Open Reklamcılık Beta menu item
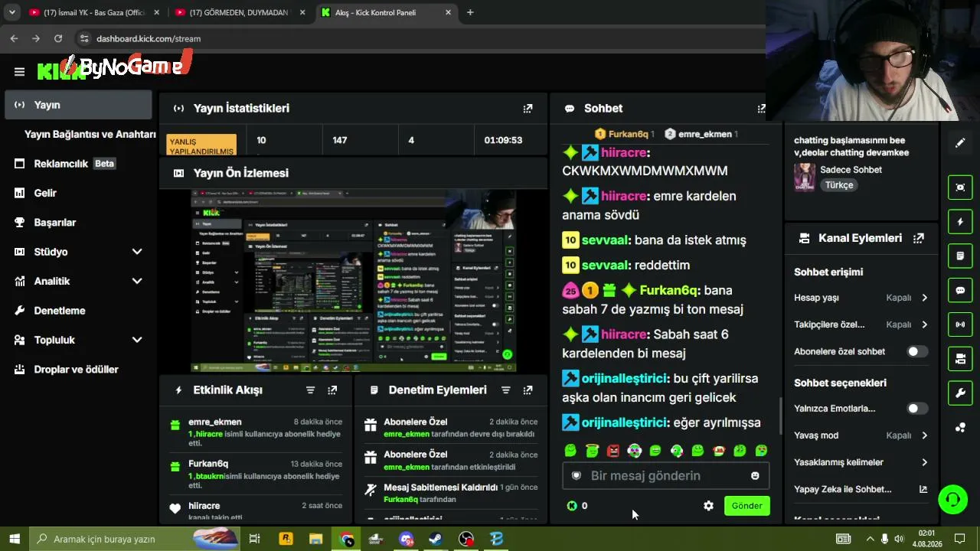Viewport: 980px width, 551px height. coord(79,164)
